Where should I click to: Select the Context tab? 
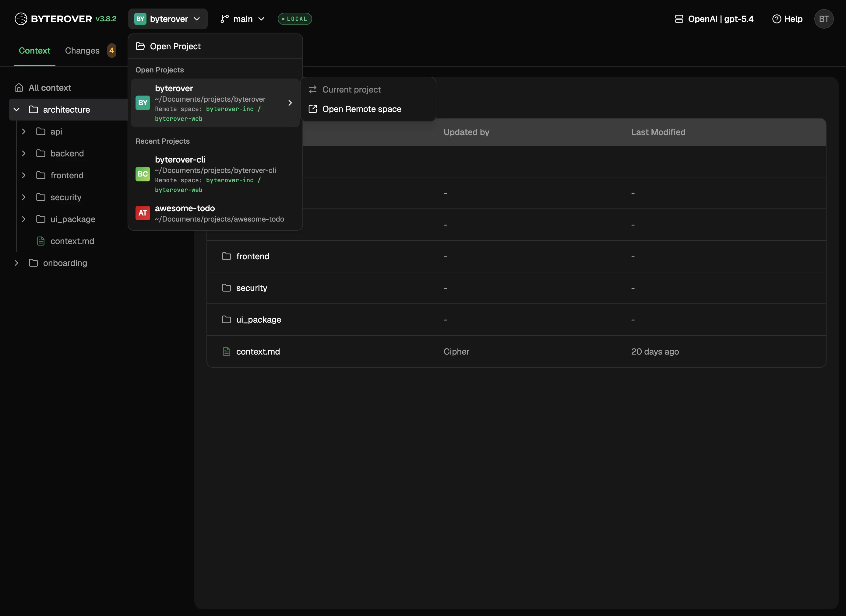[x=34, y=50]
